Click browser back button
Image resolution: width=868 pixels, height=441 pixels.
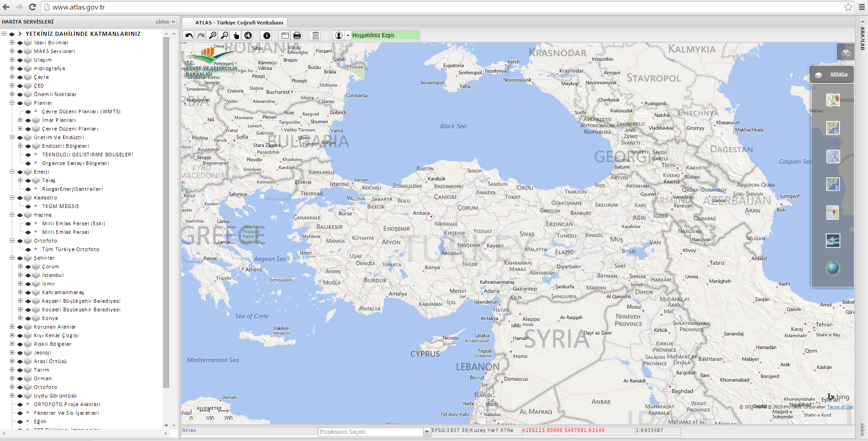click(x=6, y=7)
